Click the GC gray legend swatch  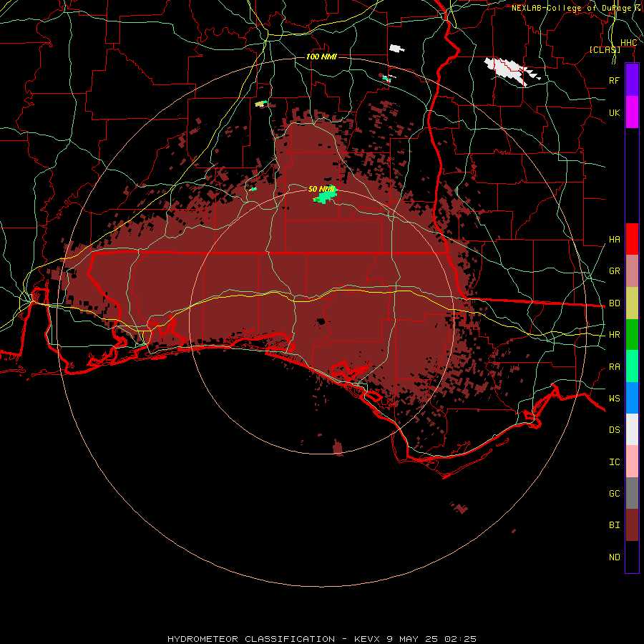632,493
